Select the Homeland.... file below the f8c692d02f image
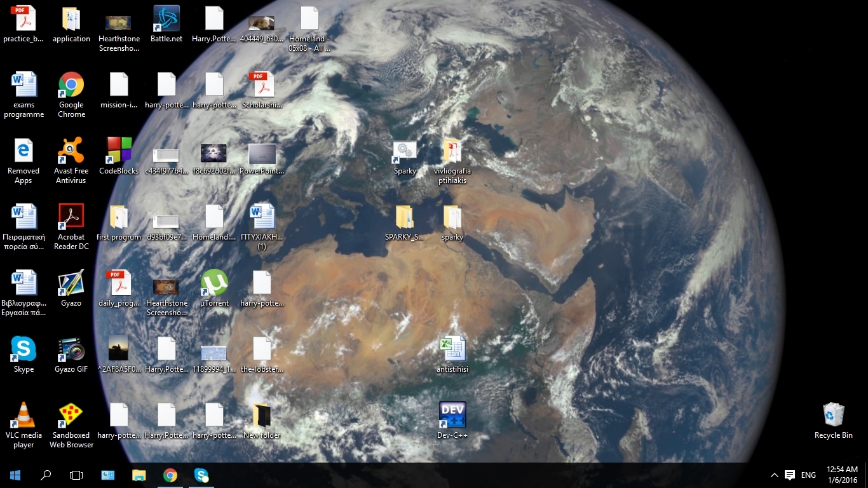The image size is (868, 488). coord(214,222)
